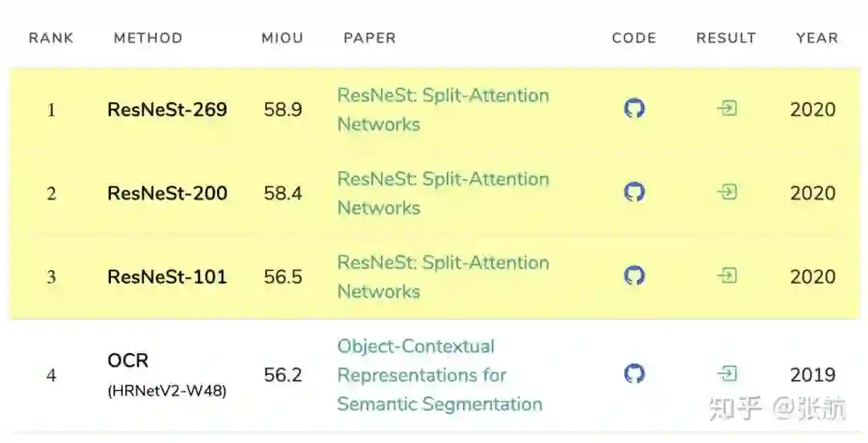Open result icon for ResNeSt-200 row

click(727, 192)
